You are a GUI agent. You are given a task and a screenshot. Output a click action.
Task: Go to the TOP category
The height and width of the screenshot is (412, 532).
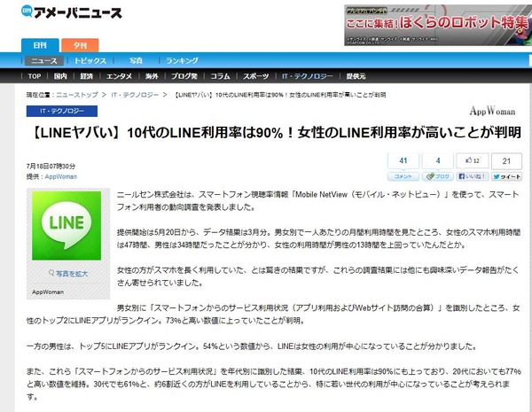pos(35,76)
